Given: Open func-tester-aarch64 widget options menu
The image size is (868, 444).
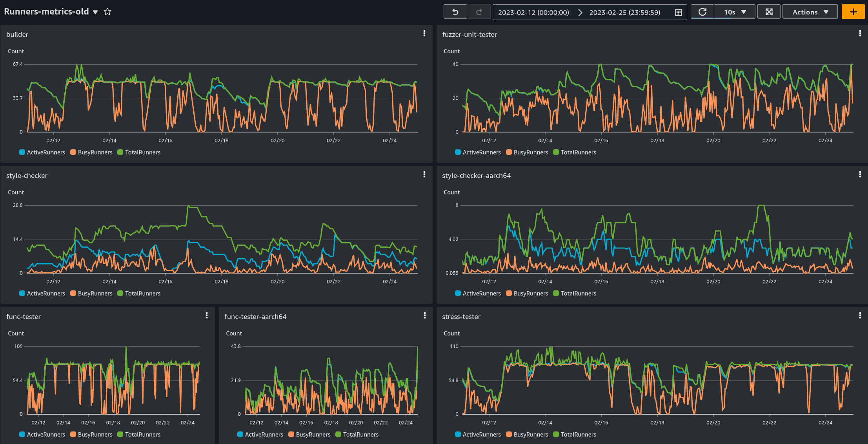Looking at the screenshot, I should point(424,315).
